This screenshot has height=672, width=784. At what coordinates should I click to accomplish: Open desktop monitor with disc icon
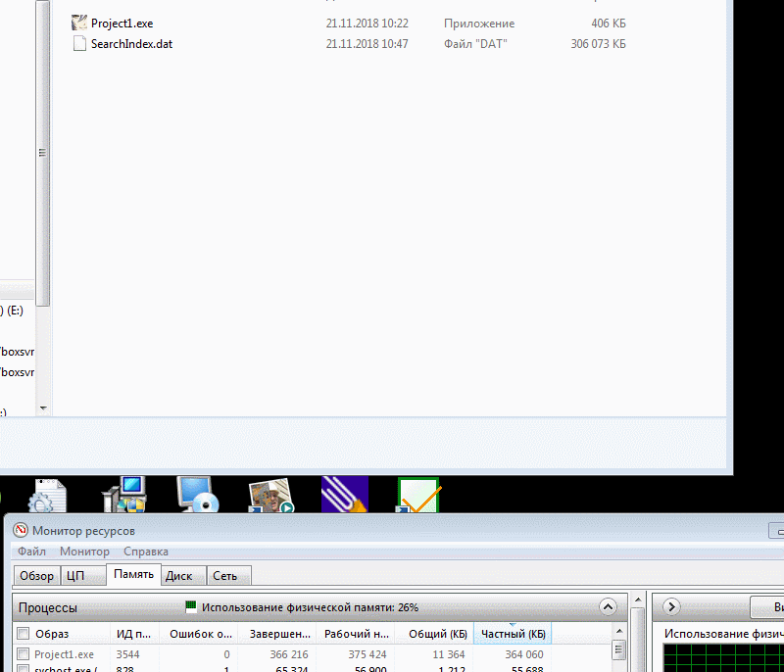coord(198,495)
